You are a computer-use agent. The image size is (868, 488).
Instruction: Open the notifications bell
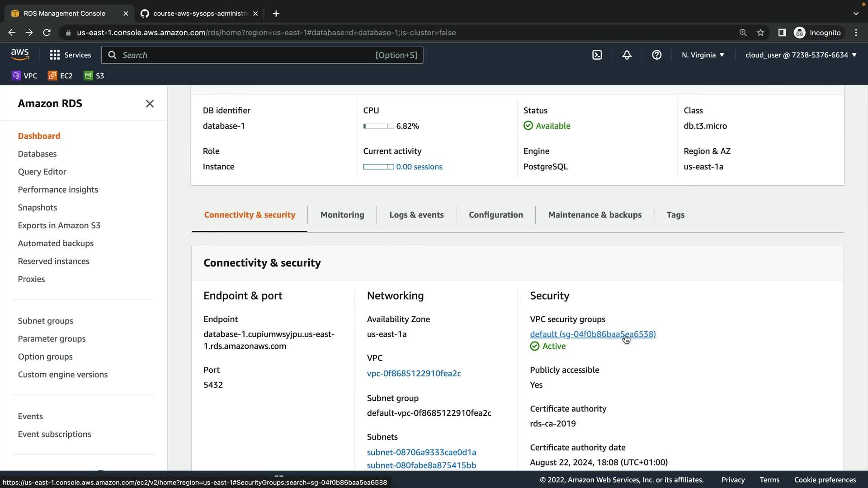(627, 55)
